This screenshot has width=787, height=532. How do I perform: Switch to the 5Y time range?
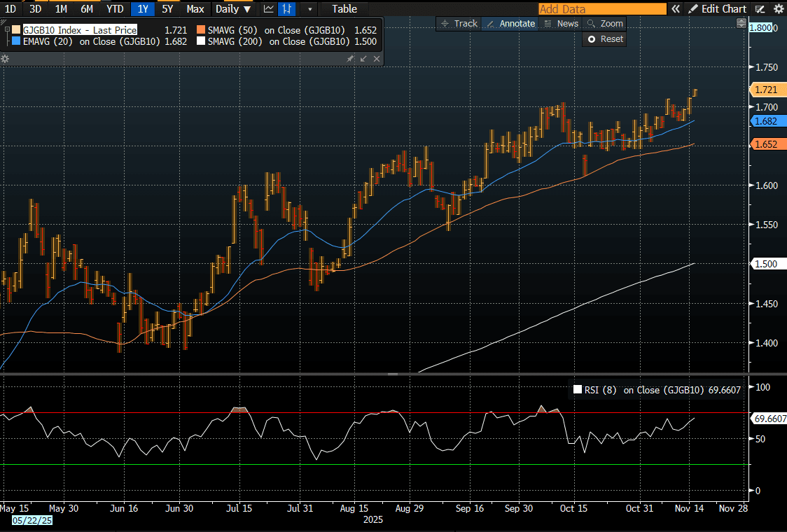click(167, 9)
